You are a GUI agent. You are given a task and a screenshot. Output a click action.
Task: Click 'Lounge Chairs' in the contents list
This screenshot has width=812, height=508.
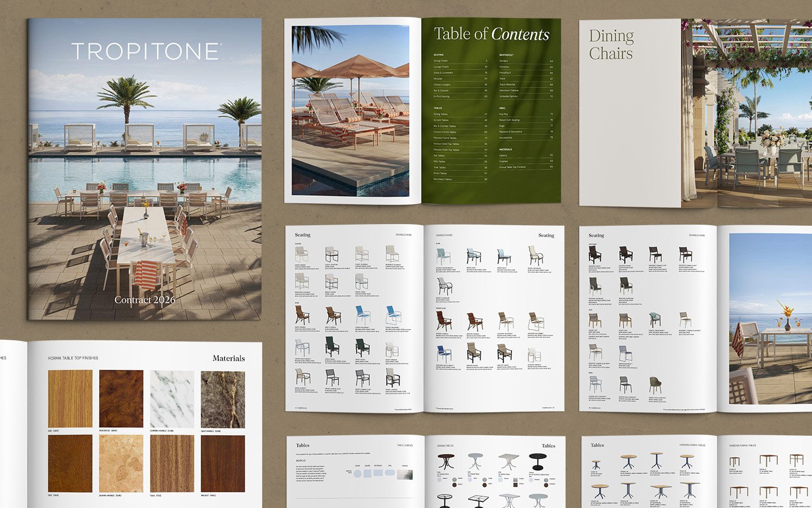point(441,67)
